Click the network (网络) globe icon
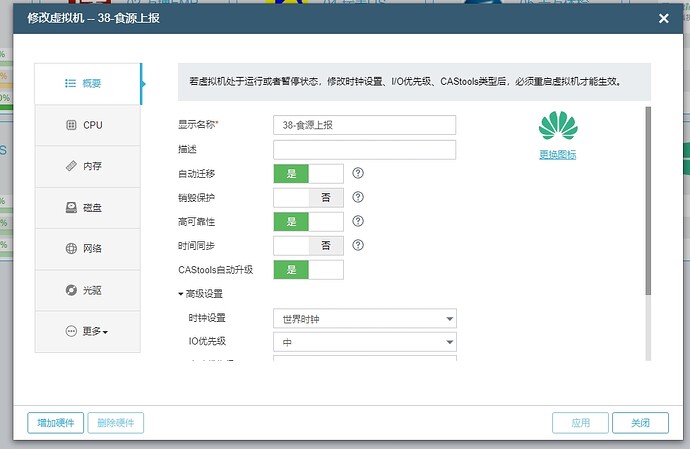690x449 pixels. pyautogui.click(x=71, y=248)
